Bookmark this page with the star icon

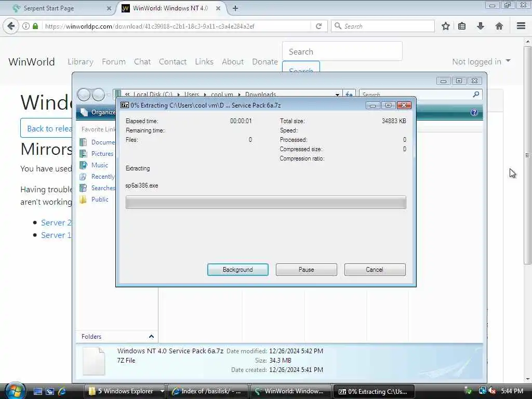tap(445, 26)
